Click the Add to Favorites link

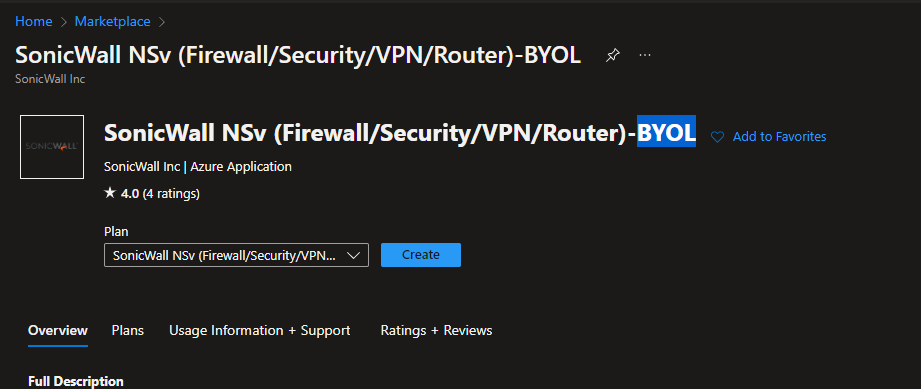779,137
